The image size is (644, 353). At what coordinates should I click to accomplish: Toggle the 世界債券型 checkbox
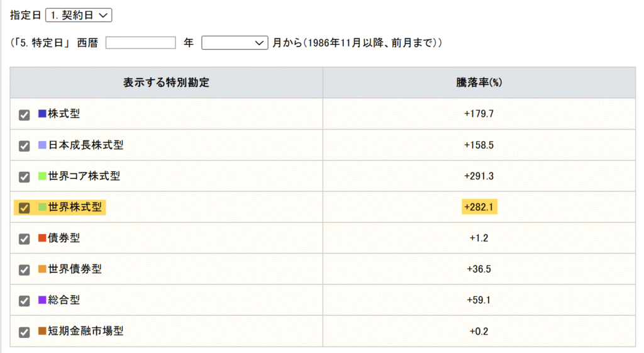coord(25,269)
